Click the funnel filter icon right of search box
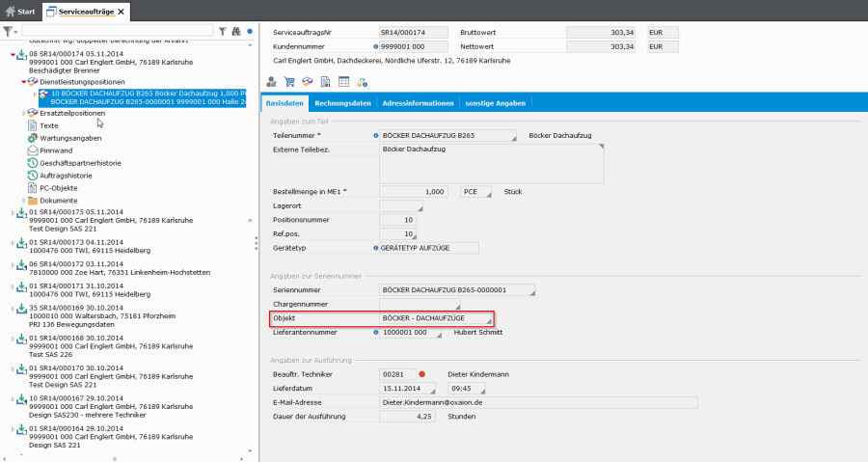 pyautogui.click(x=223, y=31)
